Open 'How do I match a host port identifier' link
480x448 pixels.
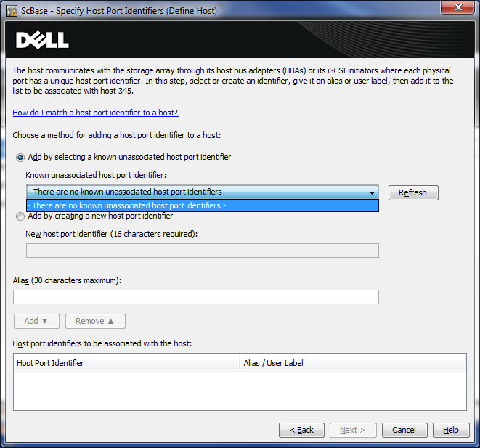[x=95, y=113]
